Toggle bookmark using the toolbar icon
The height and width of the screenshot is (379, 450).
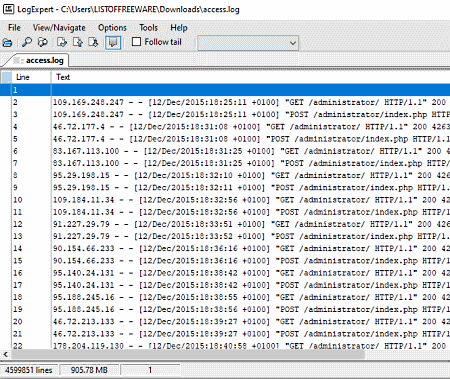pyautogui.click(x=62, y=42)
